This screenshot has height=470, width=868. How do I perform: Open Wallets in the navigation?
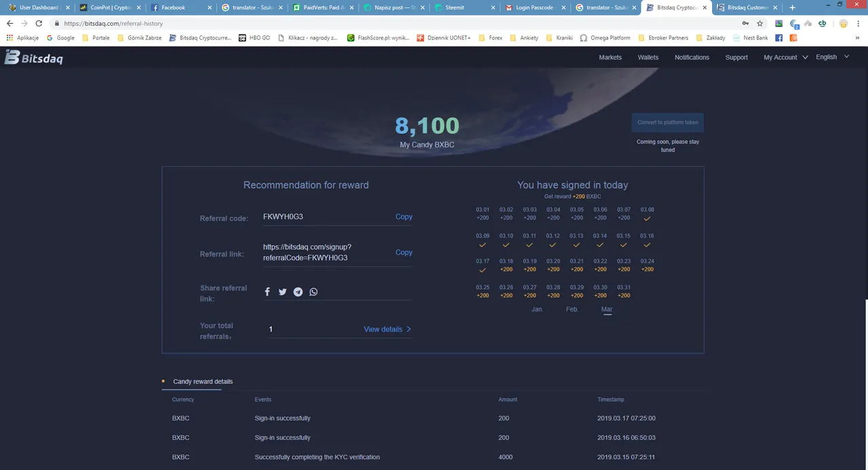648,58
